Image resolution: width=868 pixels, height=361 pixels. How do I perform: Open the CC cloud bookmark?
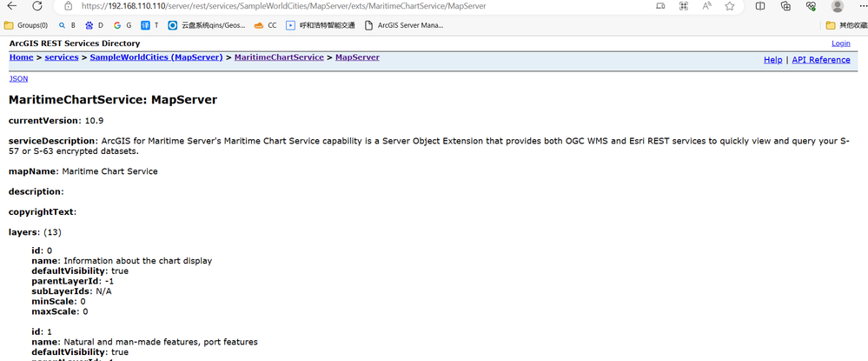[x=265, y=25]
